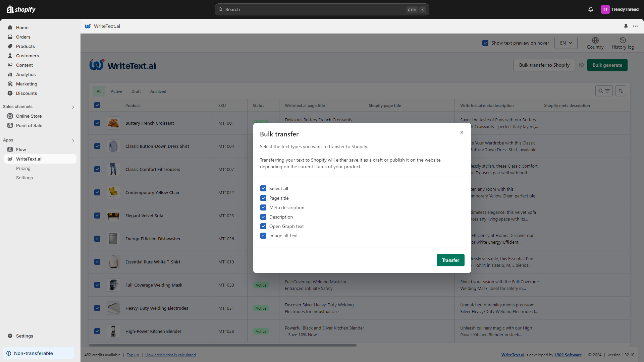Uncheck Meta description option
The image size is (644, 362).
[263, 207]
